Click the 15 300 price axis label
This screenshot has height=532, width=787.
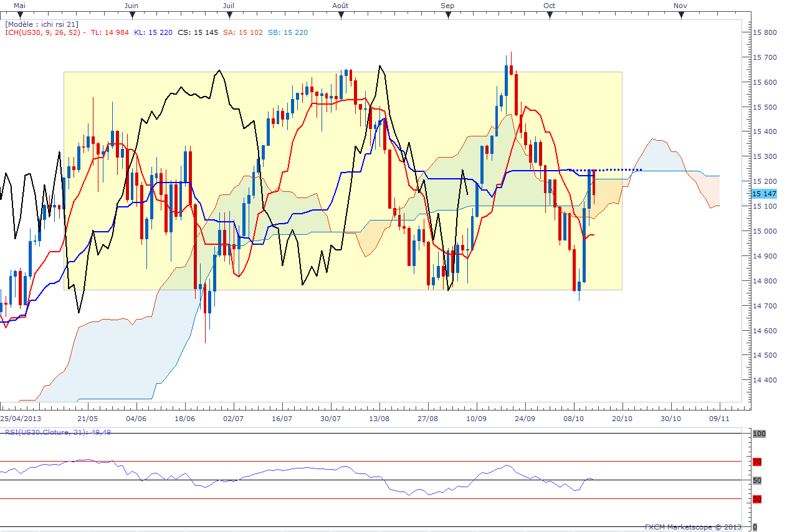765,156
